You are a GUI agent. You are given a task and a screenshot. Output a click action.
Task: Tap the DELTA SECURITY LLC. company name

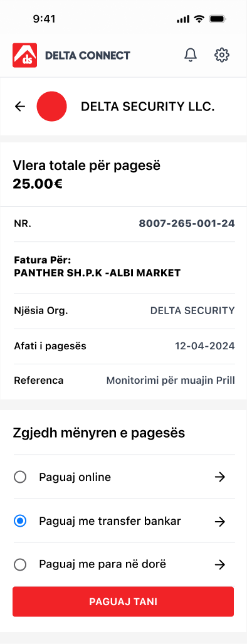(x=148, y=107)
